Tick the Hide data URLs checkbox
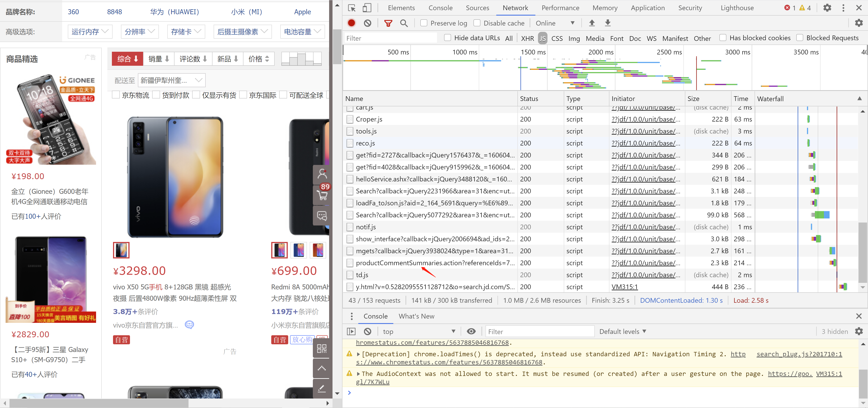Image resolution: width=868 pixels, height=408 pixels. (448, 38)
